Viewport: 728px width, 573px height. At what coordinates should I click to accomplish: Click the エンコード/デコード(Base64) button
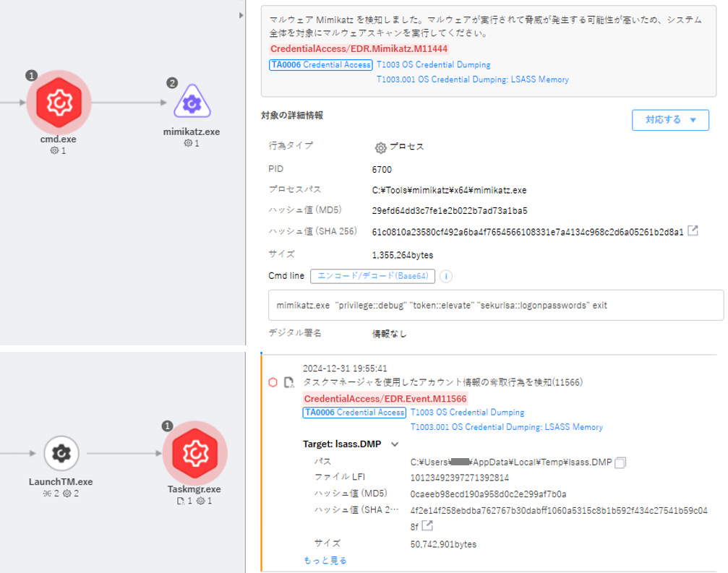click(x=373, y=276)
